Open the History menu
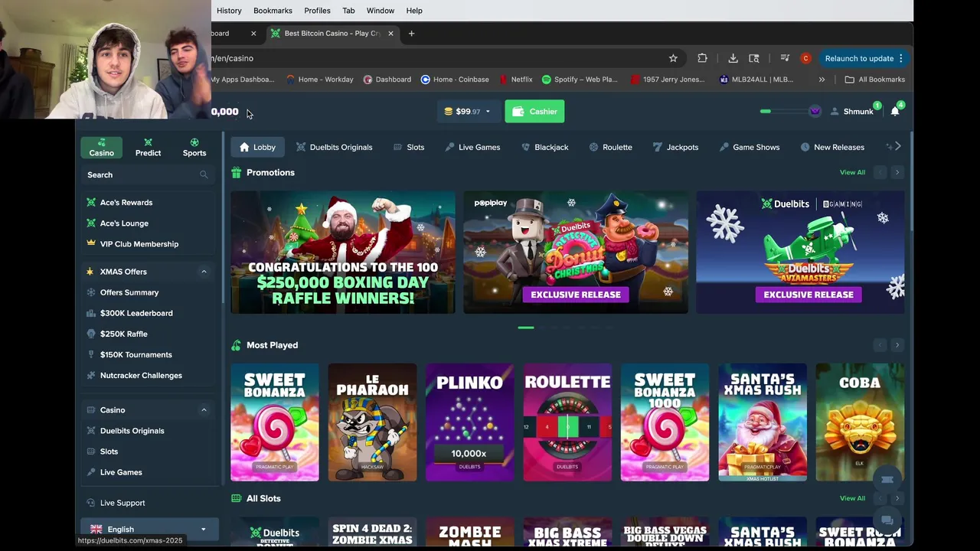Screen dimensions: 980x551 pyautogui.click(x=229, y=11)
